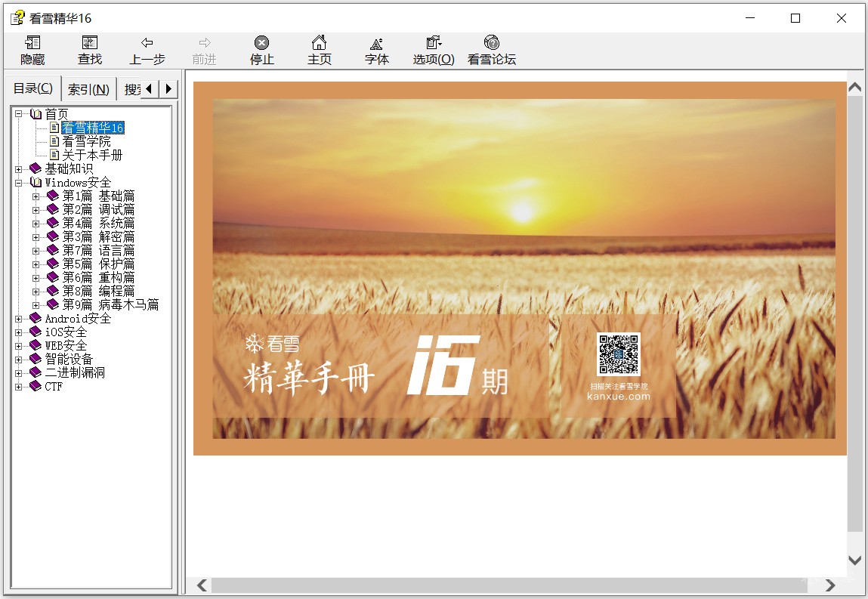Select 第3篇 解密篇 entry
Viewport: 868px width, 599px height.
98,236
